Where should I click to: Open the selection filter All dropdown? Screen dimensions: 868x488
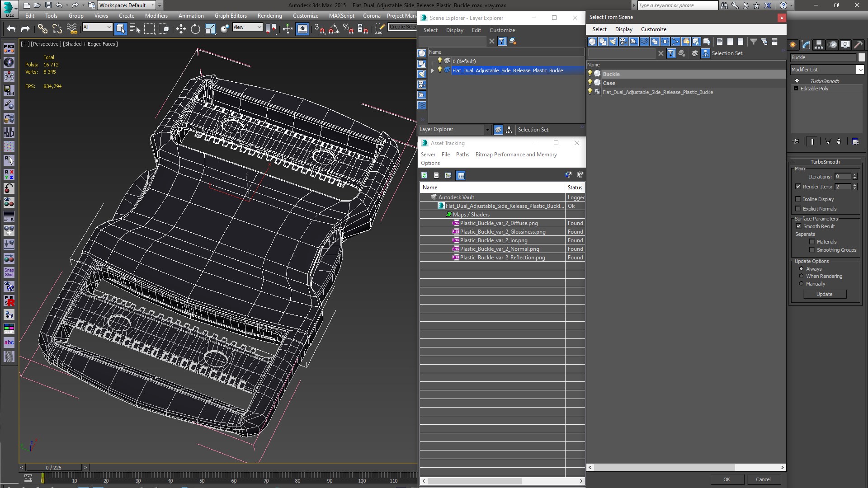coord(97,27)
